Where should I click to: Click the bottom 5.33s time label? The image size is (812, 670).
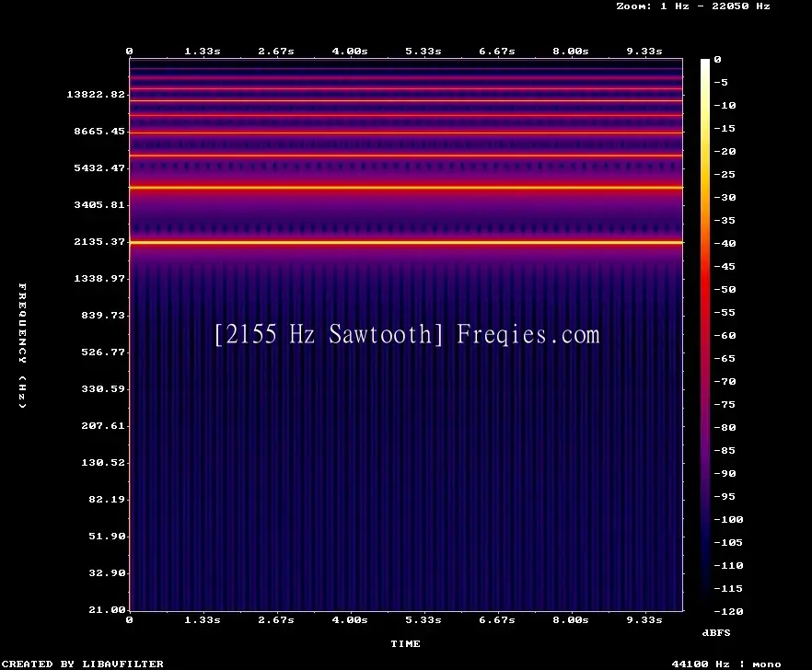423,619
